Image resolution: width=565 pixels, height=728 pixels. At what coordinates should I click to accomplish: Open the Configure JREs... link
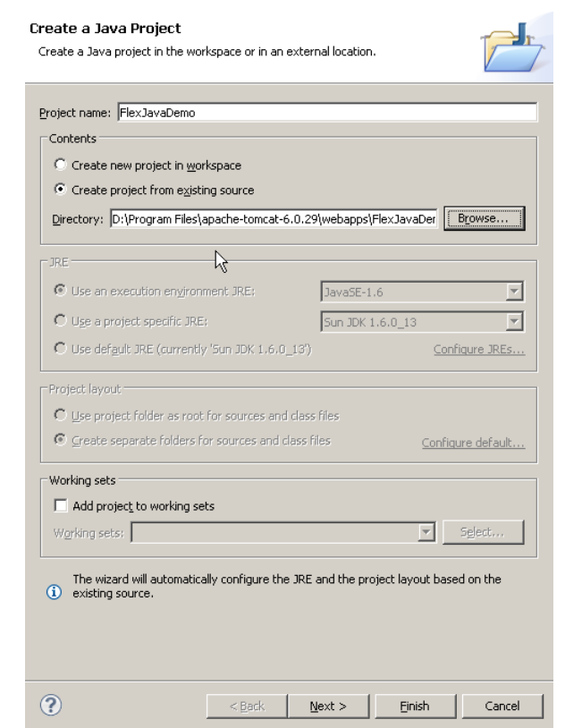coord(479,349)
